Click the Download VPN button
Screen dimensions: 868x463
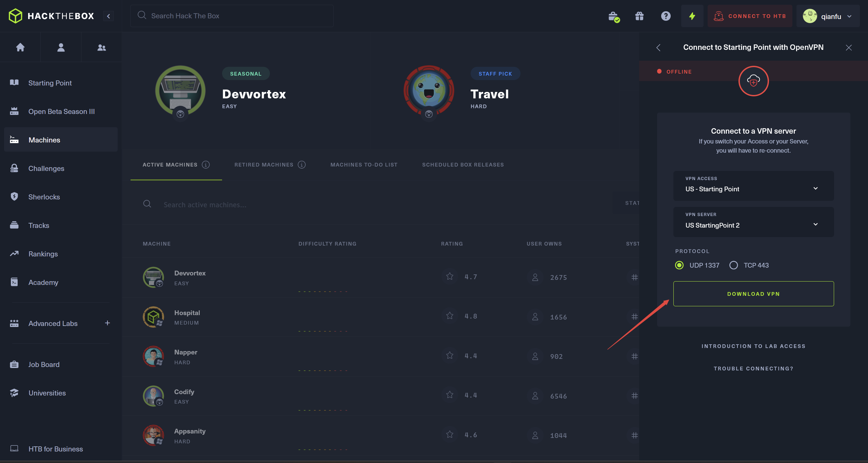click(753, 294)
